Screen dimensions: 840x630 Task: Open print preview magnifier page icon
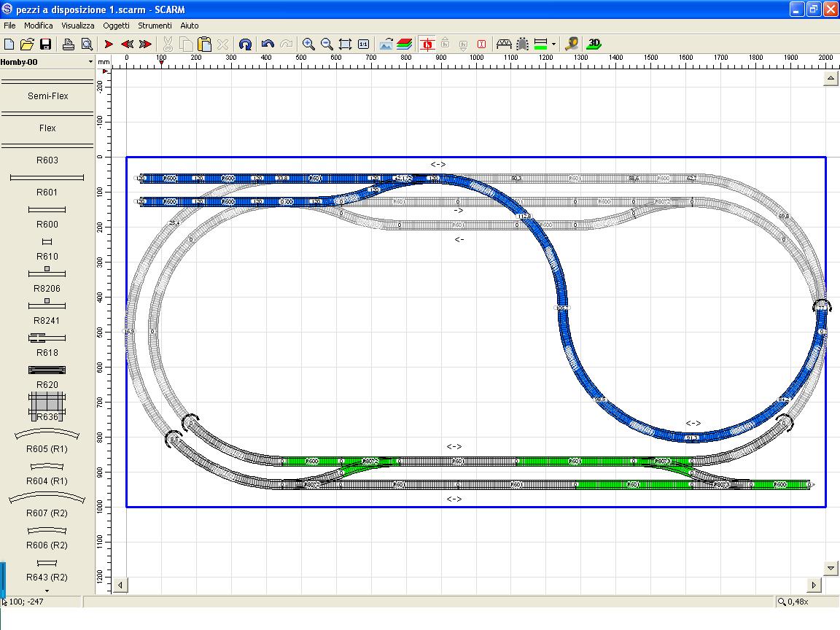pos(86,44)
